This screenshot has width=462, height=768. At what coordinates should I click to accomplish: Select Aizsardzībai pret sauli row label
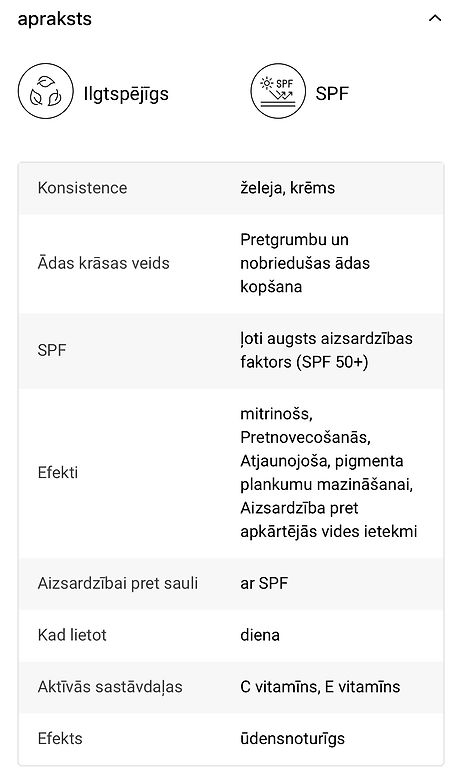(x=118, y=583)
